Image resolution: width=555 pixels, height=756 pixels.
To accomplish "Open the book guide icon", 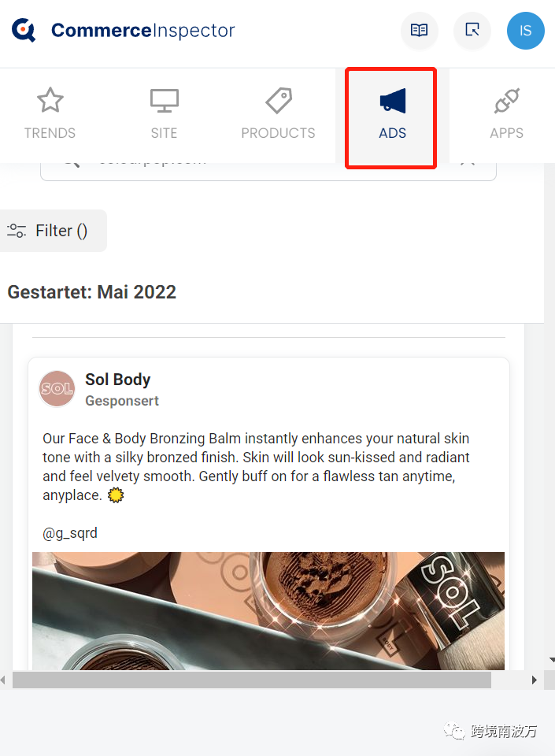I will [x=419, y=31].
